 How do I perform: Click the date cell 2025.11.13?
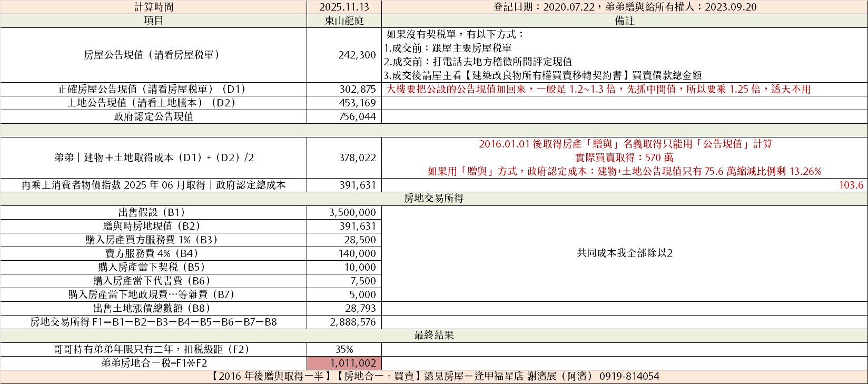point(344,7)
